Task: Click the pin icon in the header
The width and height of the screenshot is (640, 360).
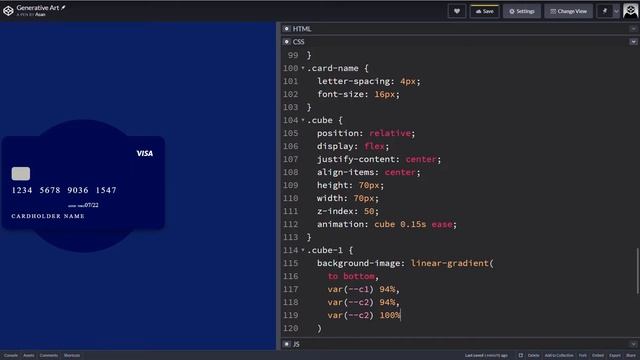Action: [x=604, y=11]
